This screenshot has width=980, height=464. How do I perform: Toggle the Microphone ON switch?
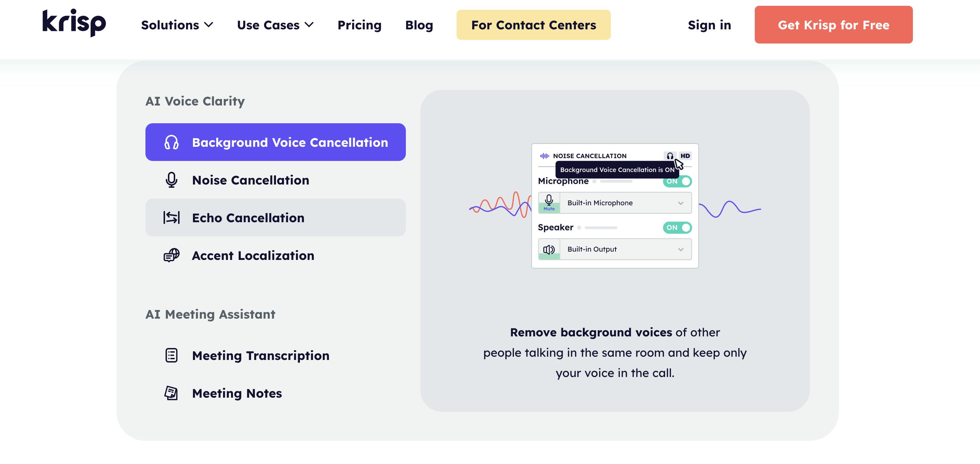click(677, 181)
